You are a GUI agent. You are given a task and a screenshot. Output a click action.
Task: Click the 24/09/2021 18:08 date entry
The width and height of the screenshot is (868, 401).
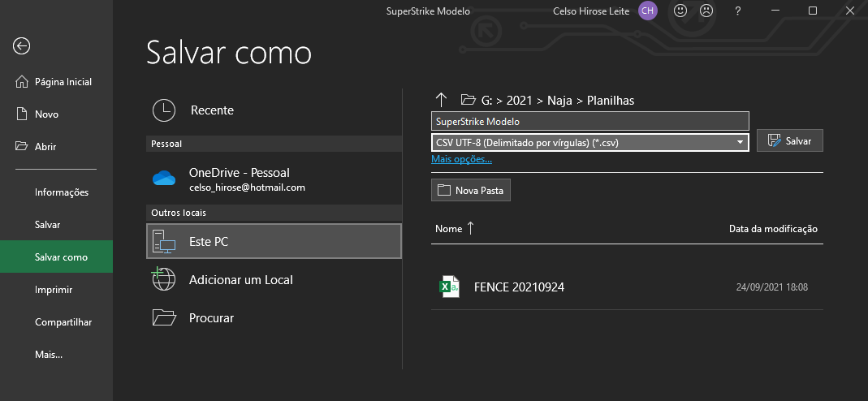click(x=771, y=287)
